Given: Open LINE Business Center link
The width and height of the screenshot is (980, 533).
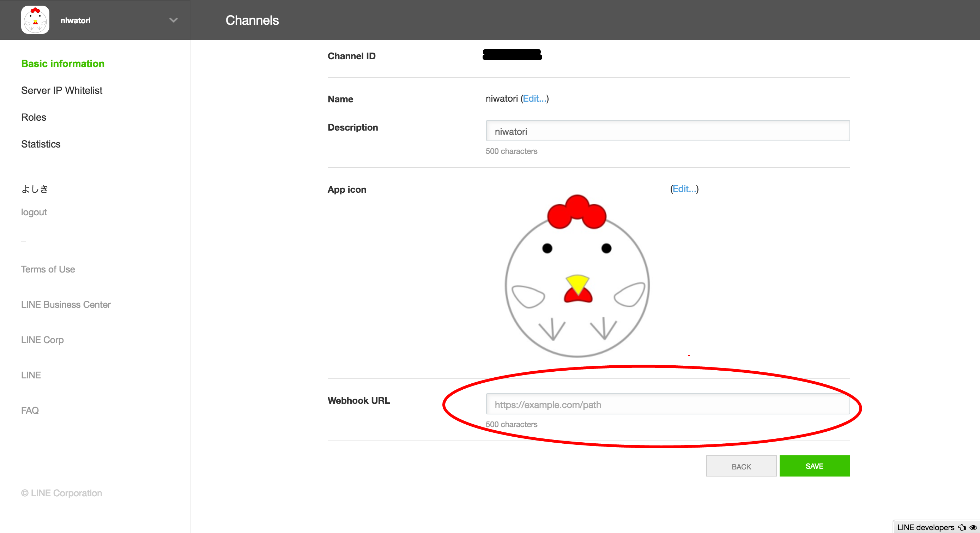Looking at the screenshot, I should pyautogui.click(x=66, y=305).
